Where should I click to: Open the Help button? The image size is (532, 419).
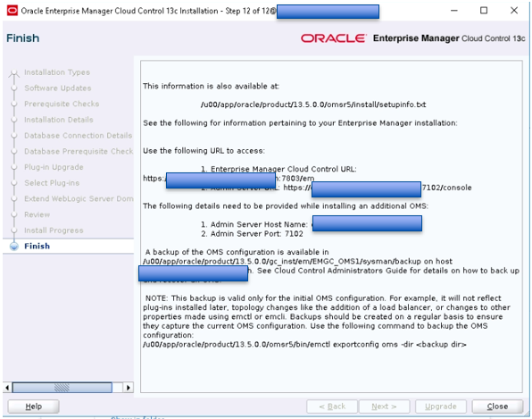pyautogui.click(x=33, y=406)
